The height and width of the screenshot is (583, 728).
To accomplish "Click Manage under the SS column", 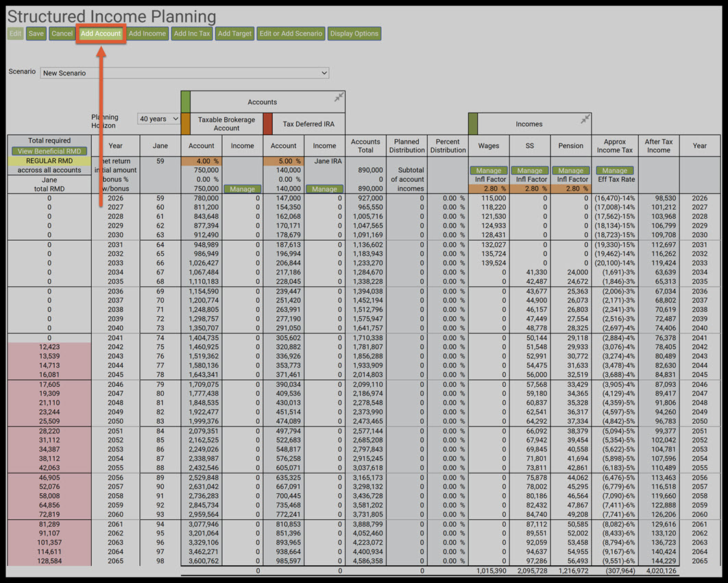I will (530, 171).
